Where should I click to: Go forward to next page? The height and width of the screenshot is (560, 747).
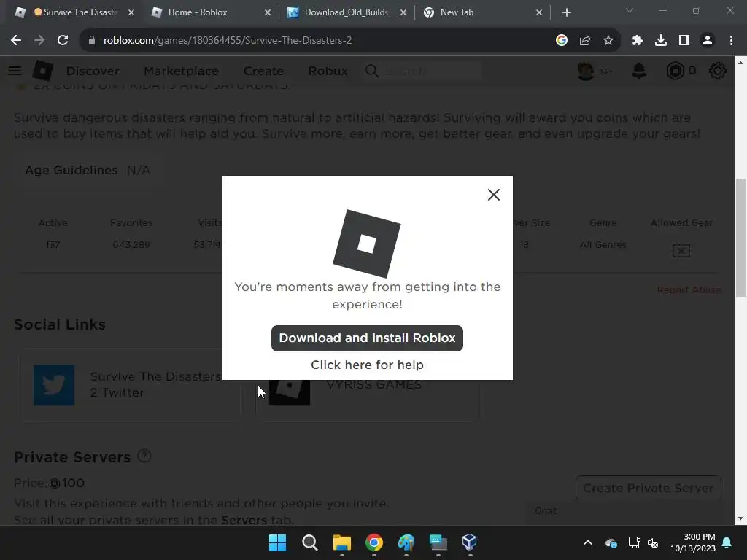tap(39, 41)
